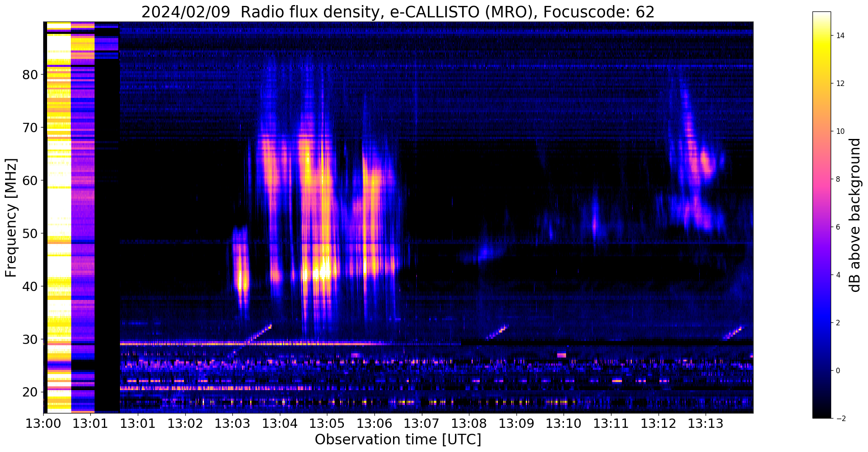Click the 13:02 time tick label

point(185,423)
